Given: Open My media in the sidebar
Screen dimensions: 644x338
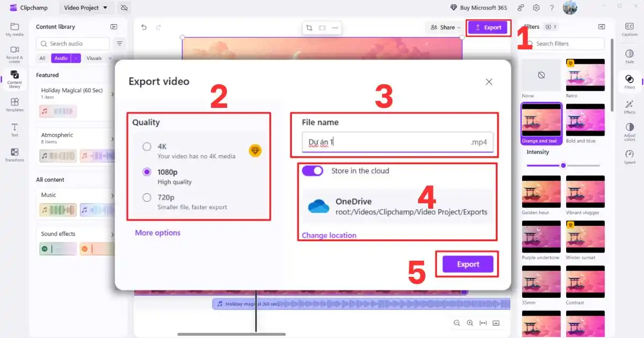Looking at the screenshot, I should 14,29.
